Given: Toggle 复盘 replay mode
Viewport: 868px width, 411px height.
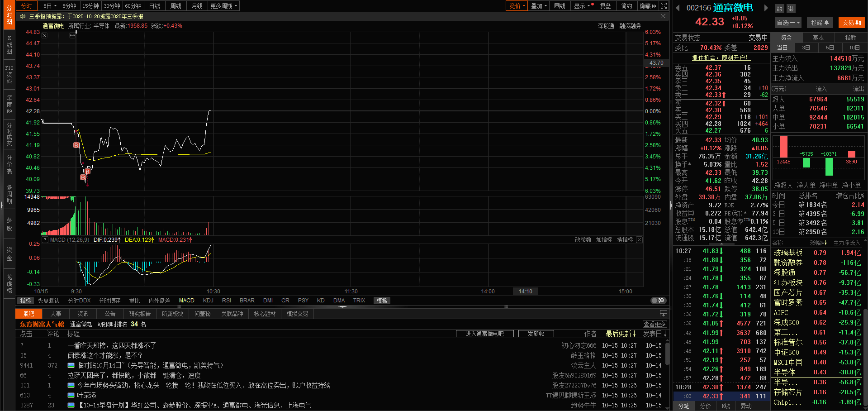Looking at the screenshot, I should (x=606, y=6).
